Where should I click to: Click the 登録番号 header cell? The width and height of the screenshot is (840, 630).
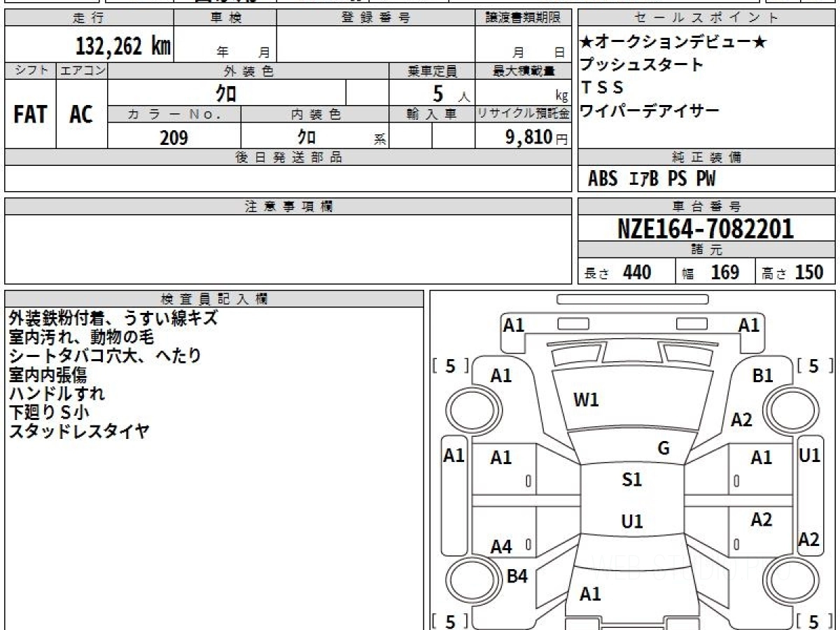[x=376, y=18]
